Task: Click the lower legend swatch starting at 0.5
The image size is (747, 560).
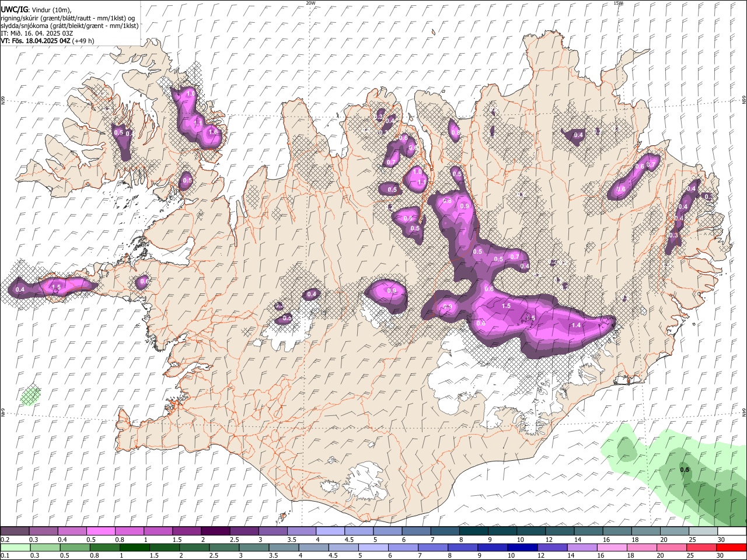Action: [x=75, y=547]
